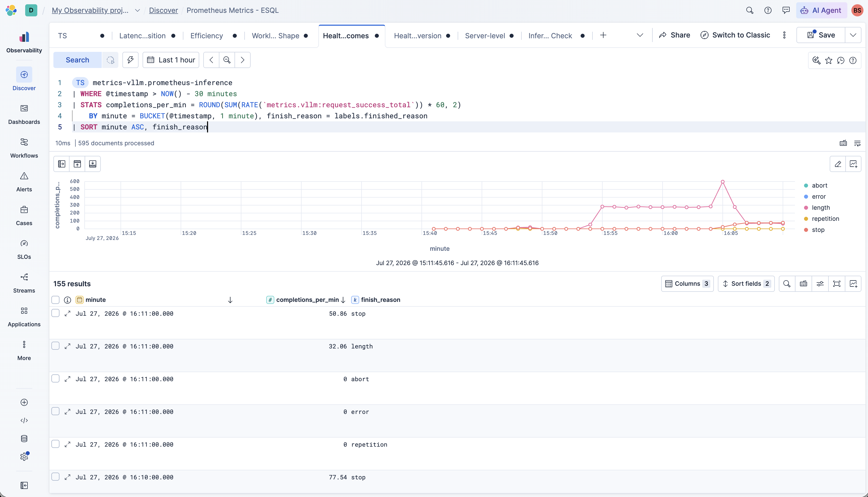Expand the project switcher chevron

click(137, 10)
